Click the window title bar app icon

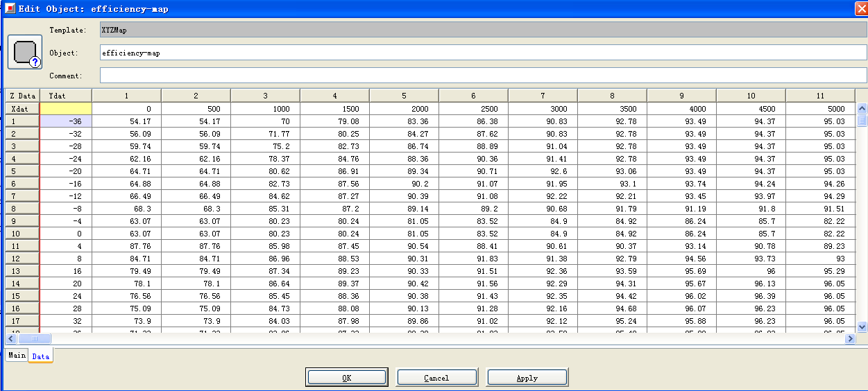(10, 9)
